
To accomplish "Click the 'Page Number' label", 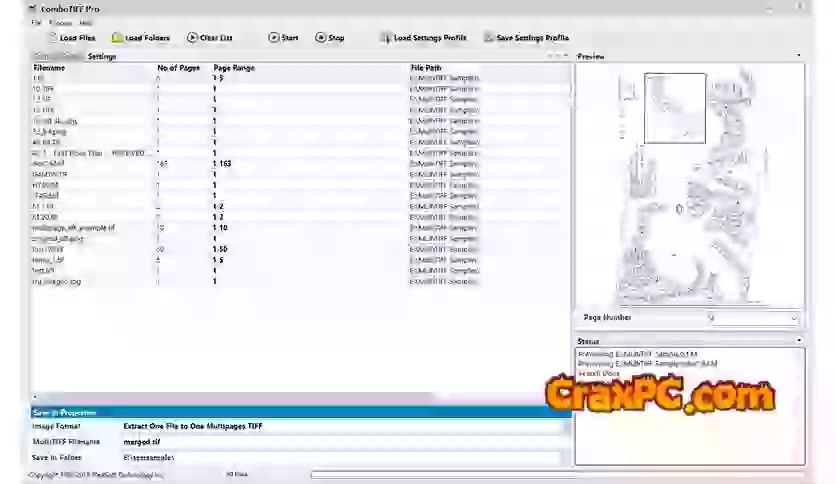I will tap(607, 318).
